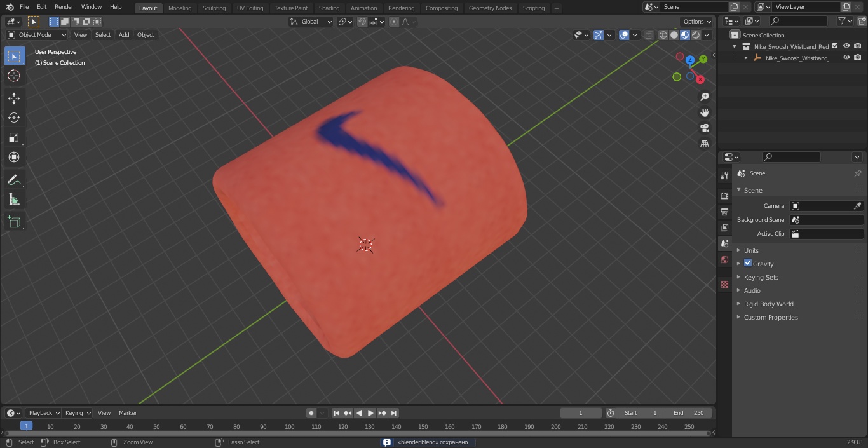Toggle viewport gizmos
868x448 pixels.
(x=599, y=35)
